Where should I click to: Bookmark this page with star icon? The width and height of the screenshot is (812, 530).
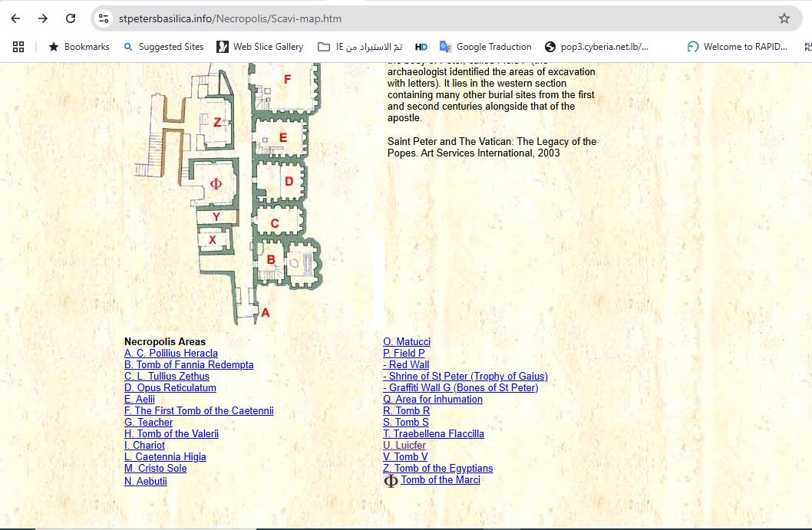pos(784,18)
